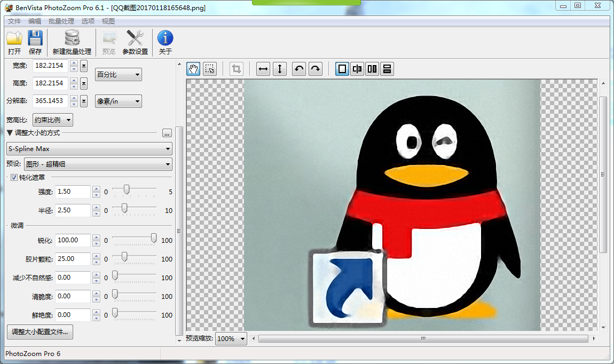Switch to single preview pane view
Viewport: 614px width, 364px height.
coord(342,69)
